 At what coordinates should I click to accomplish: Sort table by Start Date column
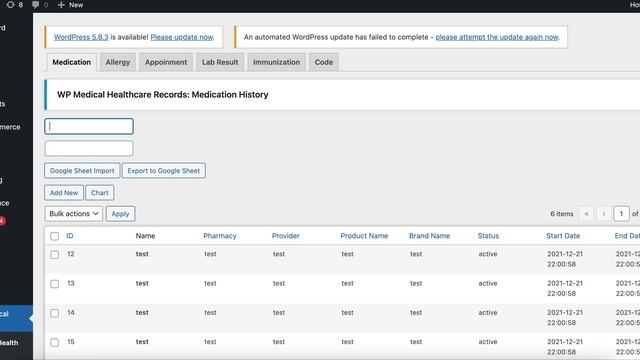click(x=563, y=236)
